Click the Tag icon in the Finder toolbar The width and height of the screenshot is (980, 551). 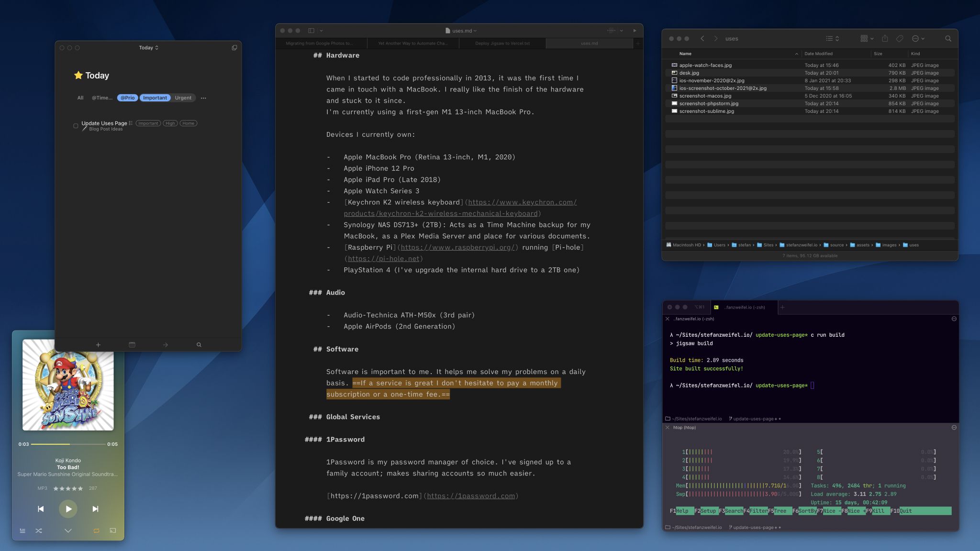click(x=900, y=38)
